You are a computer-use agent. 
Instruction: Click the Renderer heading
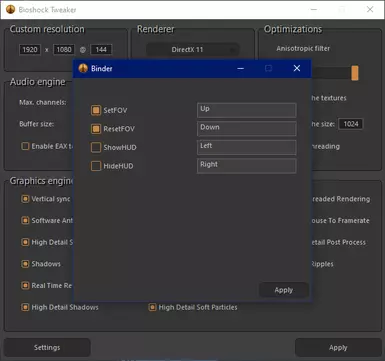click(x=156, y=29)
